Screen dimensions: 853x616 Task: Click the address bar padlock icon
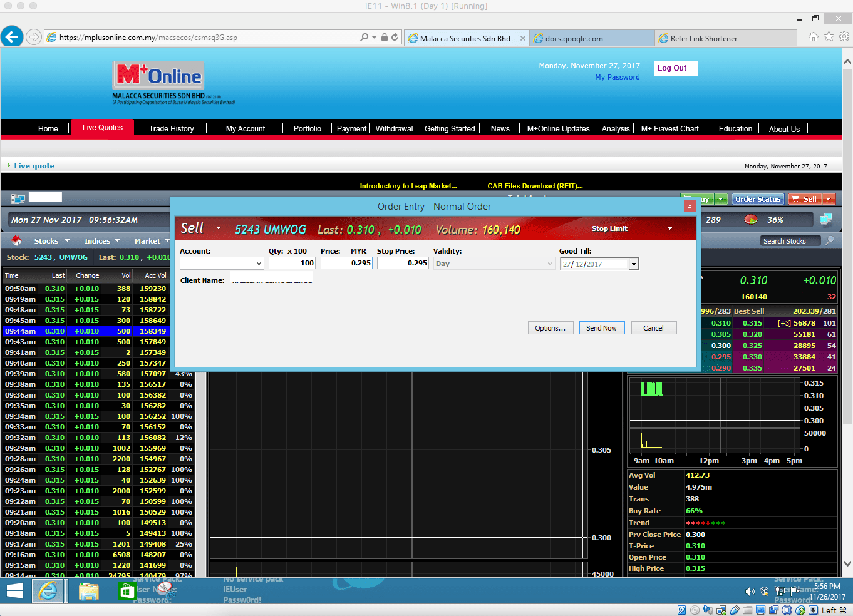pos(385,38)
